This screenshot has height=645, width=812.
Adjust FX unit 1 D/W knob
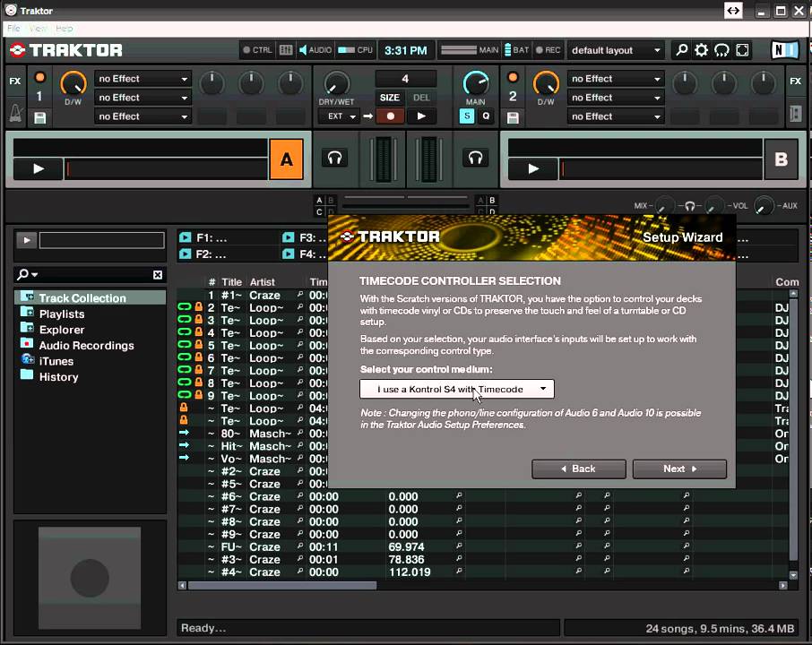73,84
